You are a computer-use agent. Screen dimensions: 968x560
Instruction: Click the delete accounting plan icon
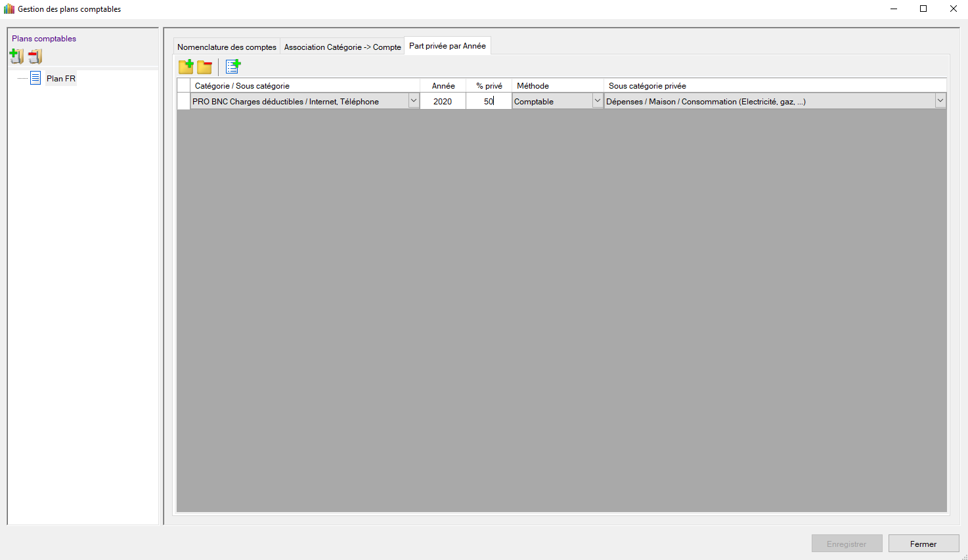coord(35,57)
